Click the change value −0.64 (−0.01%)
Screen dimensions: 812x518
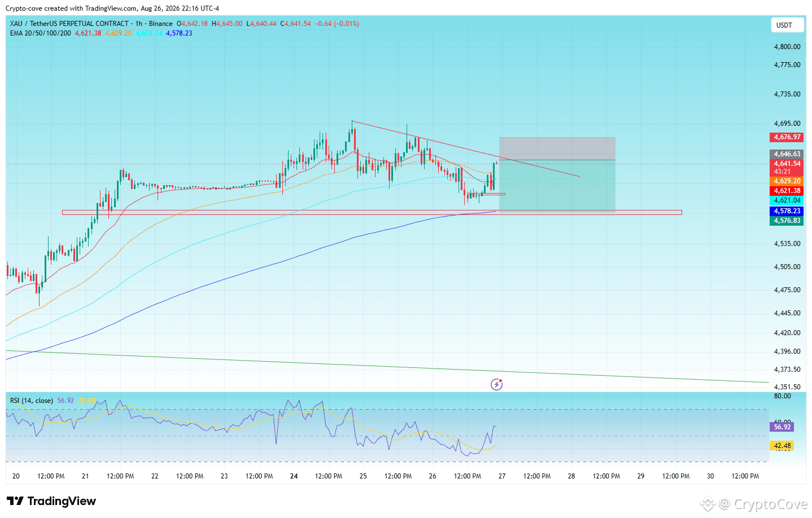pyautogui.click(x=337, y=24)
